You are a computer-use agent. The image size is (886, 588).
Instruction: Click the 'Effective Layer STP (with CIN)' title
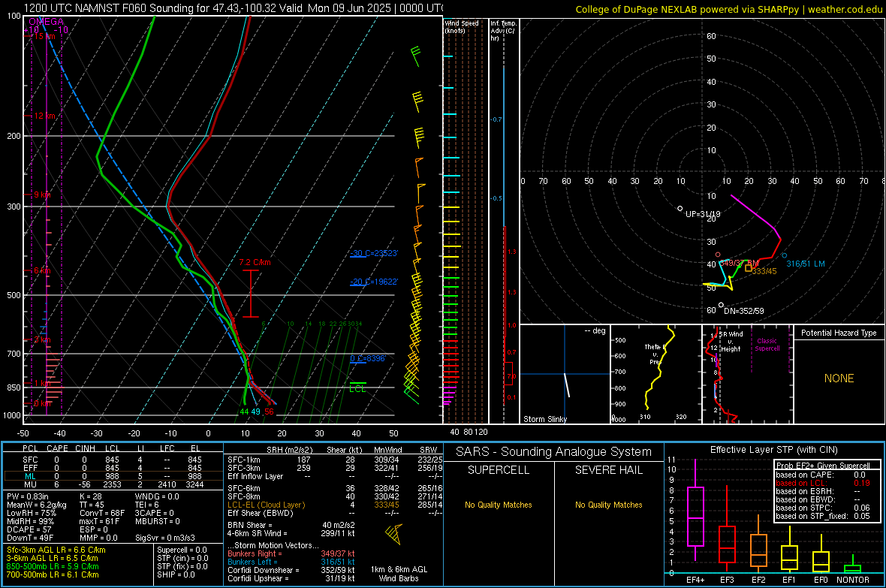[773, 450]
